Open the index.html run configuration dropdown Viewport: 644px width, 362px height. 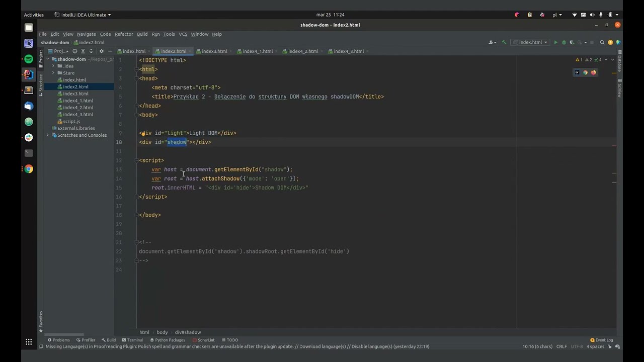click(x=530, y=42)
